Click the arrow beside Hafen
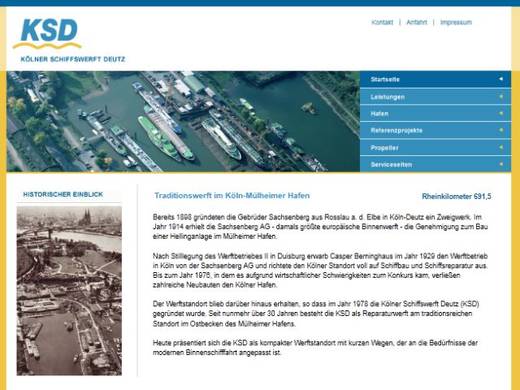The image size is (520, 390). [x=501, y=113]
